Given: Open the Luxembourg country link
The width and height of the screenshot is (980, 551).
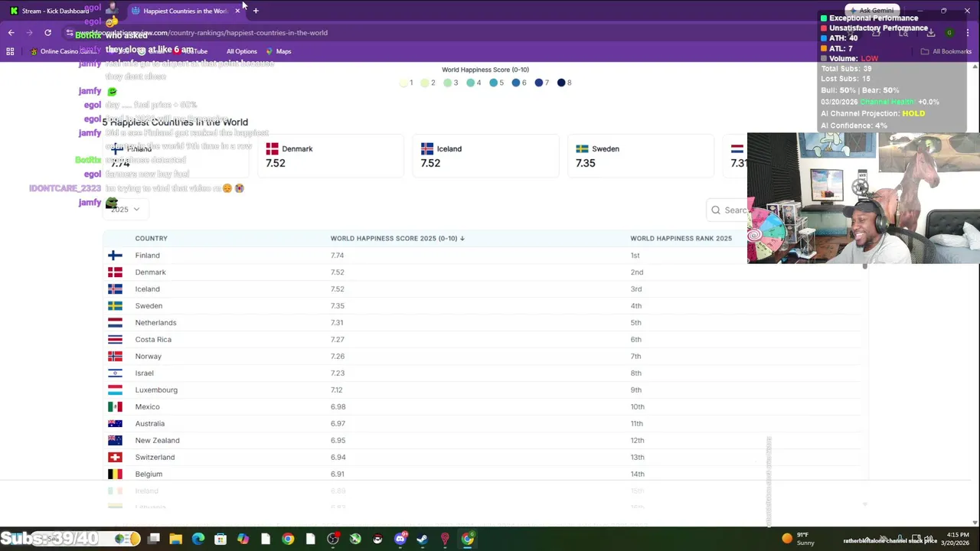Looking at the screenshot, I should pos(156,390).
